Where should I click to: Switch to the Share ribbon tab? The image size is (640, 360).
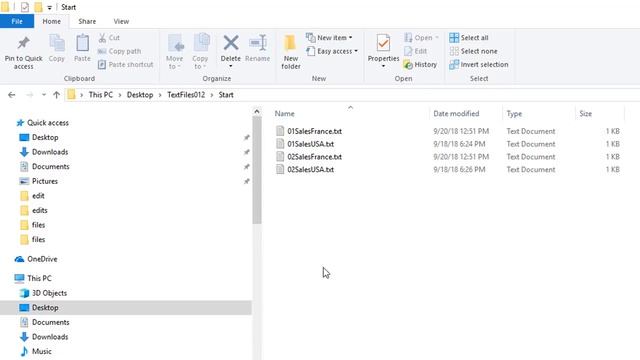coord(87,21)
